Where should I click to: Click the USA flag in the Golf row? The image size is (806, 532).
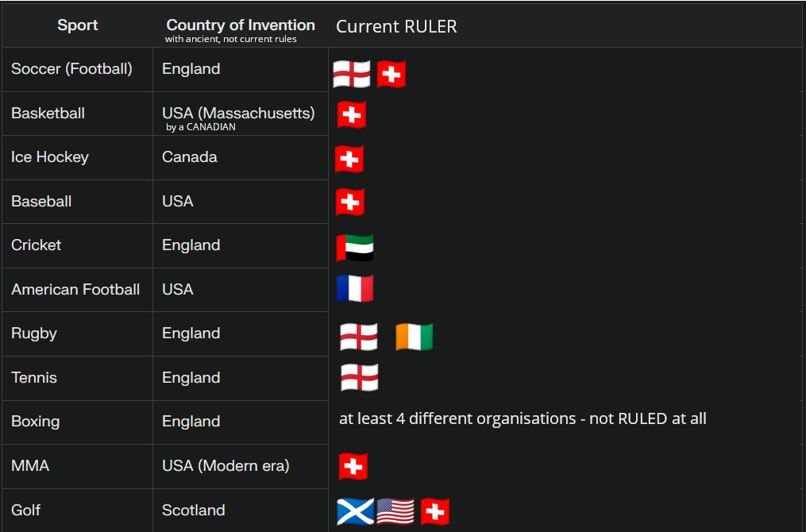[395, 511]
